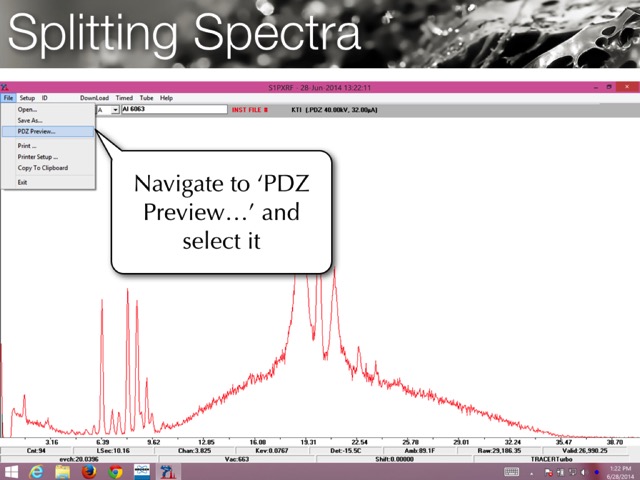The width and height of the screenshot is (640, 480).
Task: Click 'Save As...' menu entry
Action: pos(30,120)
